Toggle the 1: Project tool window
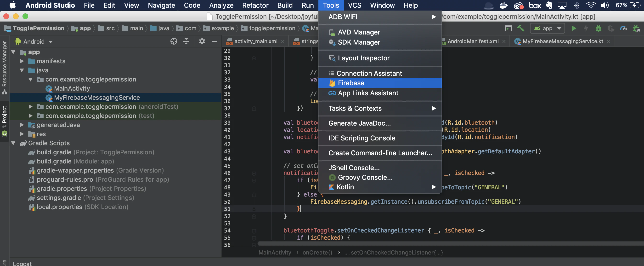This screenshot has width=644, height=266. point(5,121)
